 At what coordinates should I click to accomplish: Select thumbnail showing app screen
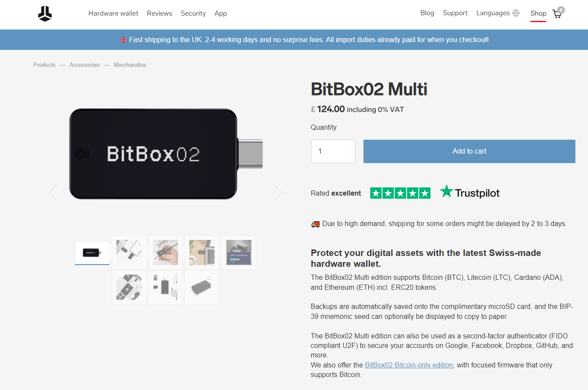pos(239,252)
